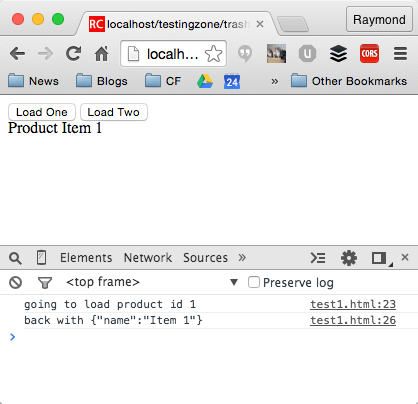This screenshot has width=418, height=404.
Task: Open test1.html:26 source link
Action: coord(353,320)
